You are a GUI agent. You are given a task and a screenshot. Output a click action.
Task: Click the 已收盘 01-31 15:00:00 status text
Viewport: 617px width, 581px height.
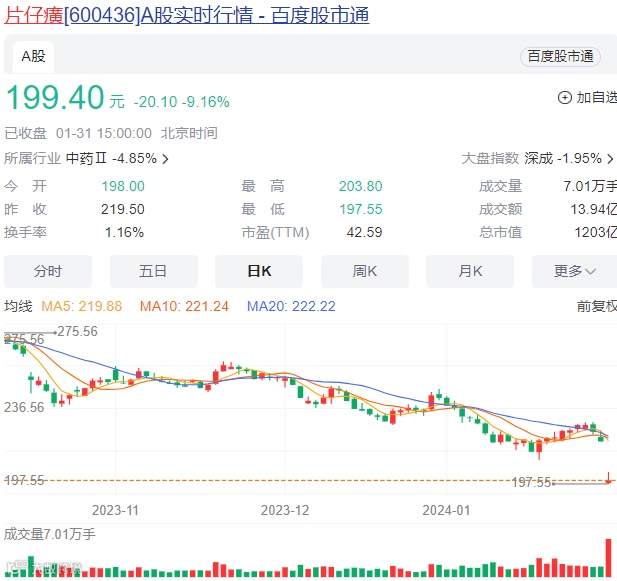tap(78, 133)
